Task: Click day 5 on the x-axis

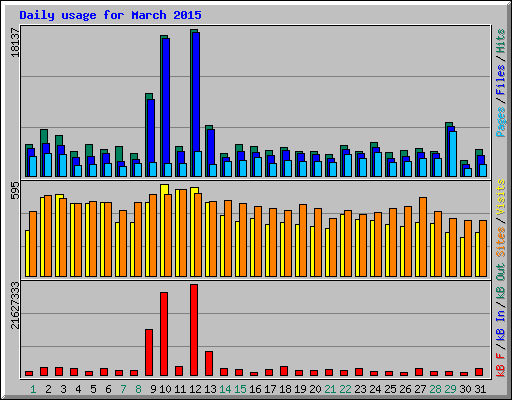Action: pyautogui.click(x=93, y=389)
